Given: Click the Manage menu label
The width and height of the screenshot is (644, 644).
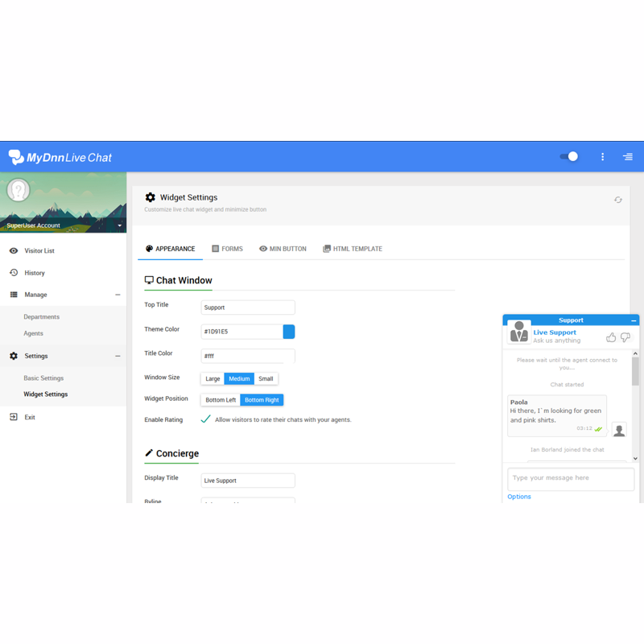Looking at the screenshot, I should click(35, 295).
